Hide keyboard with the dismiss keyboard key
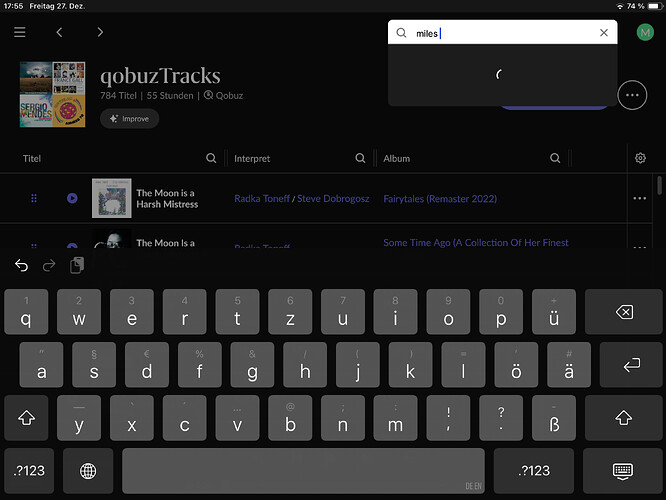 click(x=623, y=471)
